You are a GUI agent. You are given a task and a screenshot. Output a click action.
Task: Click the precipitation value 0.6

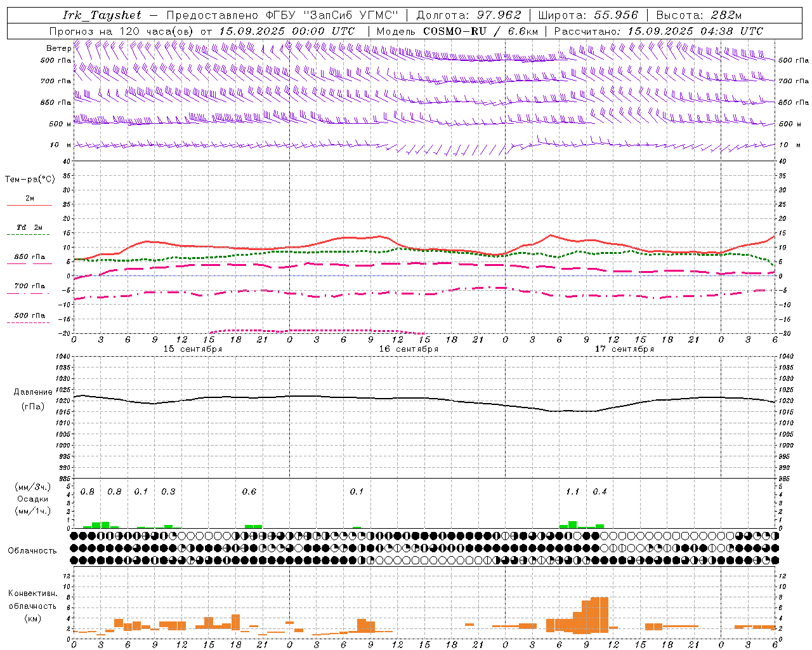(x=249, y=492)
